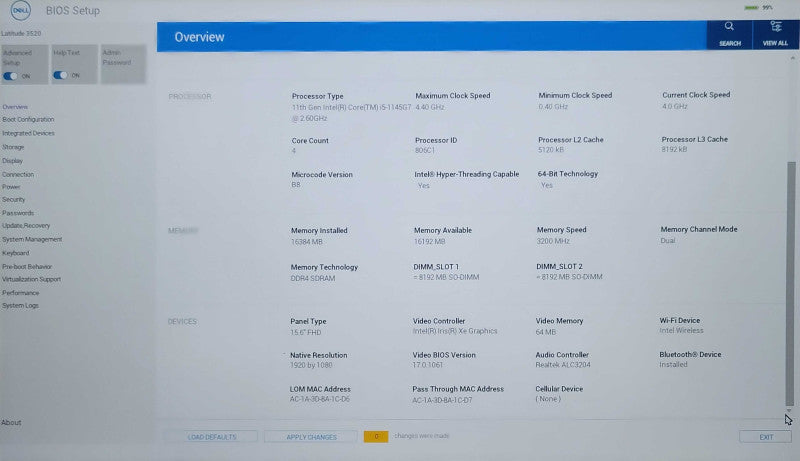The height and width of the screenshot is (461, 800).
Task: Click the Microcode Version label
Action: click(x=322, y=174)
